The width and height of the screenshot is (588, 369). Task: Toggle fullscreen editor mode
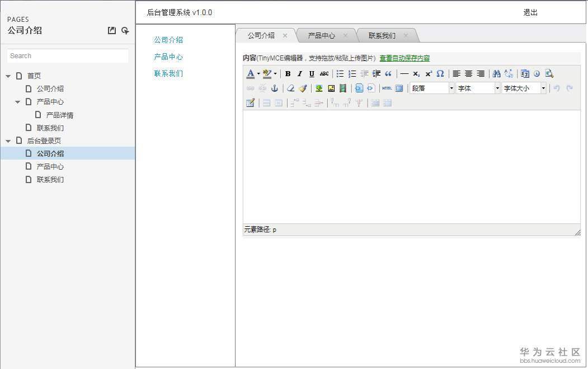click(x=399, y=88)
